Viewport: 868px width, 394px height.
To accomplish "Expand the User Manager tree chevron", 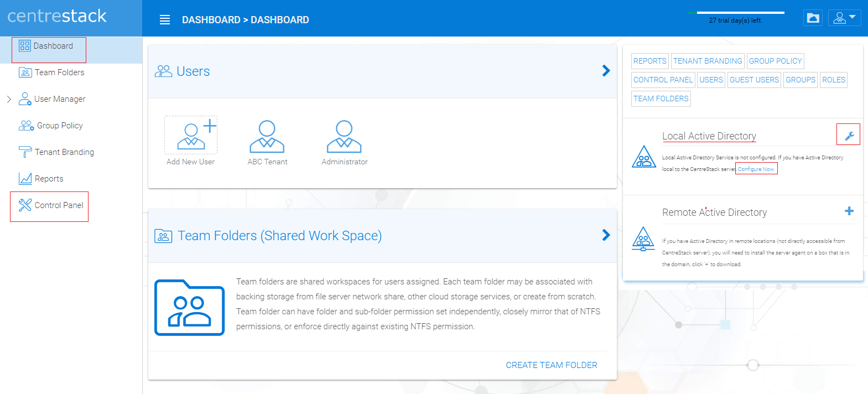I will pos(9,99).
